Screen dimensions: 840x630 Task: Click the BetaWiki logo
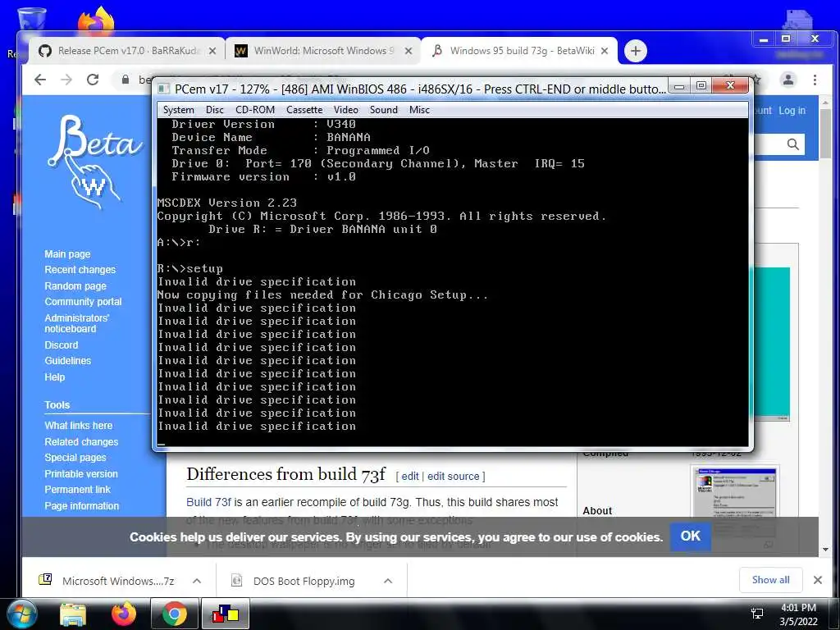tap(94, 161)
